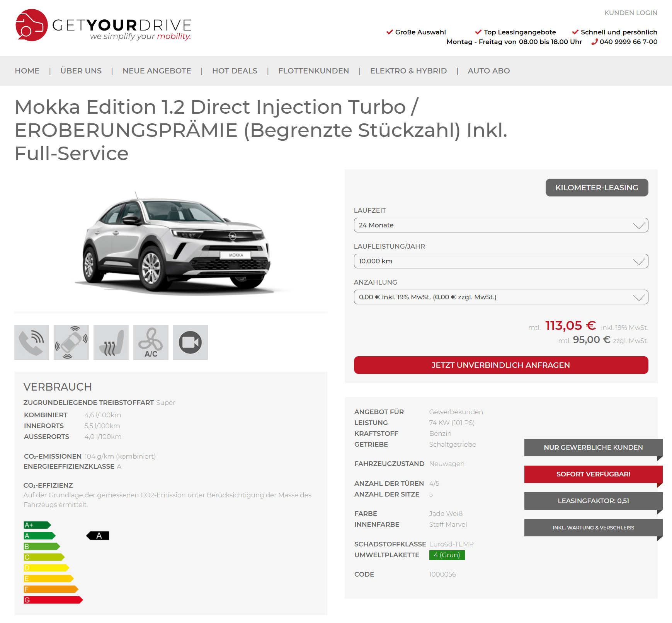The width and height of the screenshot is (672, 623).
Task: Click the Mokka Edition page title
Action: tap(261, 130)
